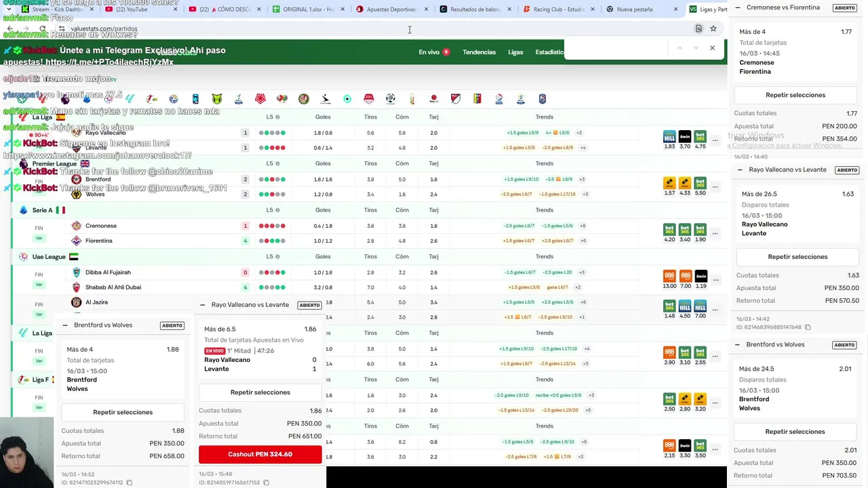
Task: Expand +3 more trends for Dibba Al Fujairah
Action: [x=581, y=272]
